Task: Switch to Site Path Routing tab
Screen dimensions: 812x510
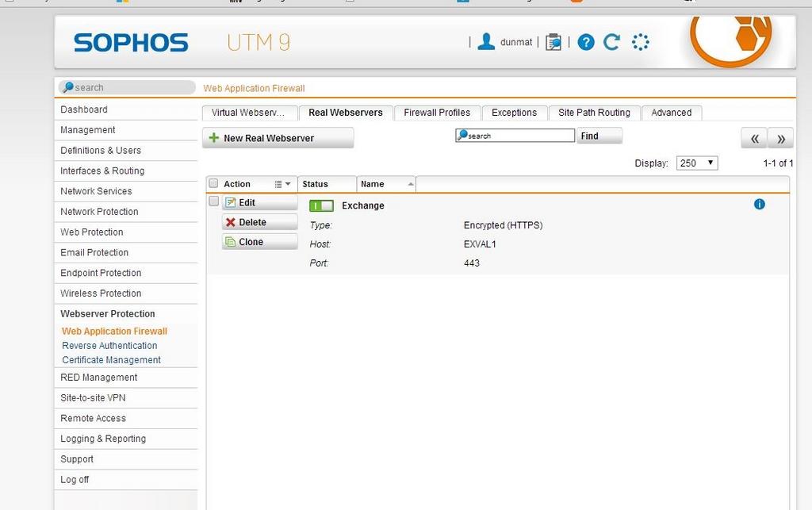Action: click(594, 113)
